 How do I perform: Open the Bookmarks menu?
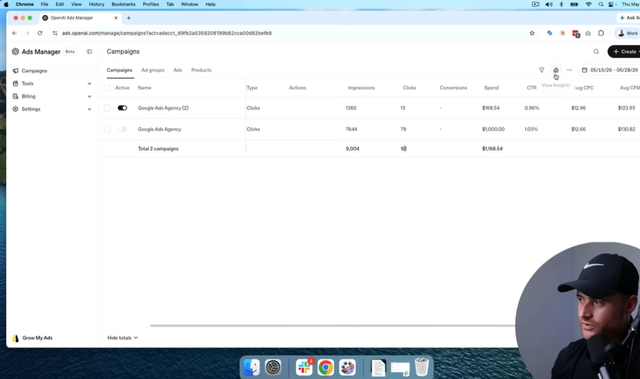(123, 4)
